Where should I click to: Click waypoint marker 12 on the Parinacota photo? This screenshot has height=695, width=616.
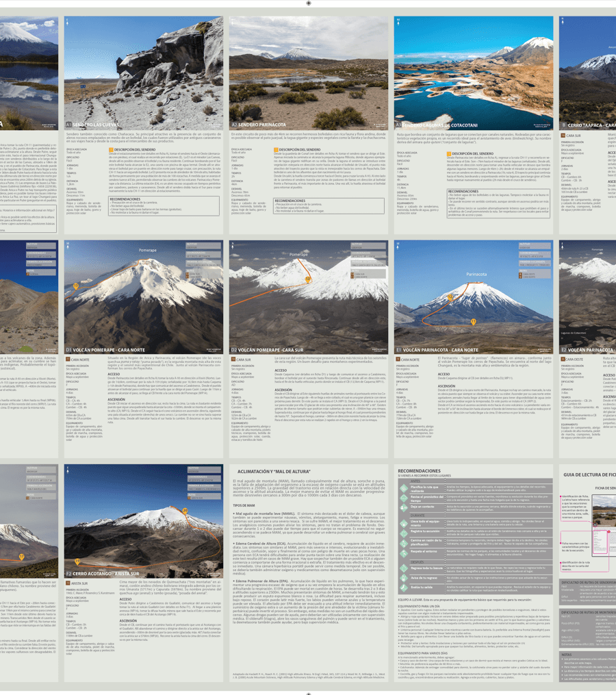coord(450,297)
